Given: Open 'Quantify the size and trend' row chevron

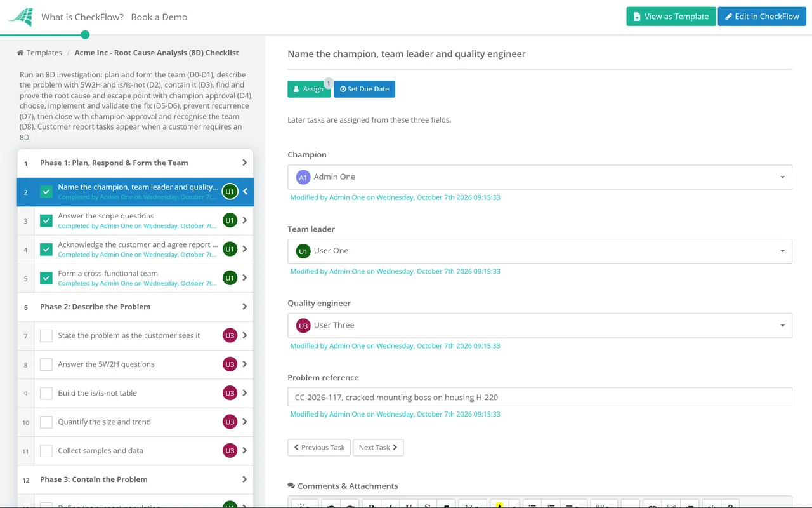Looking at the screenshot, I should click(245, 422).
